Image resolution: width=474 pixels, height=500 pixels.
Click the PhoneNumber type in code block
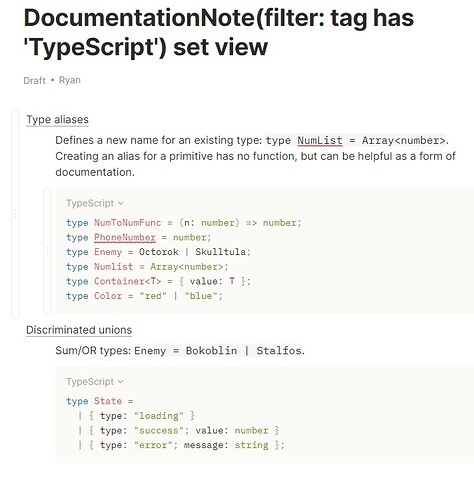tap(125, 237)
